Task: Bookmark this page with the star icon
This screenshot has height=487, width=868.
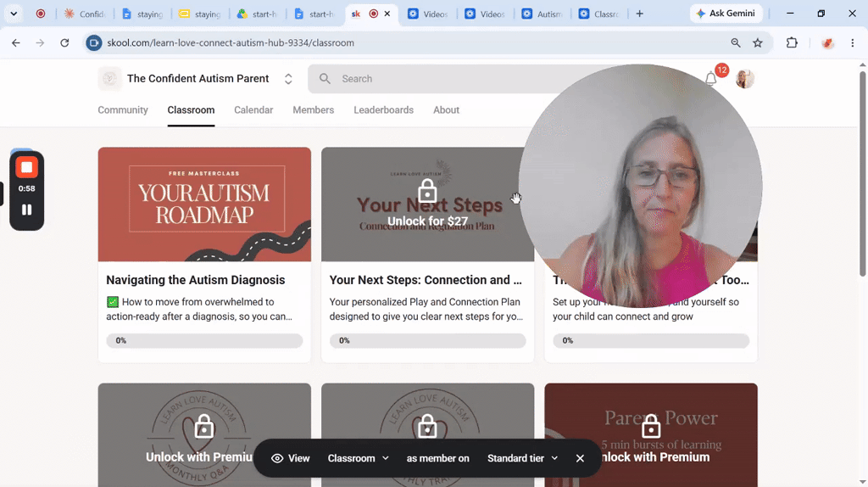Action: tap(758, 42)
